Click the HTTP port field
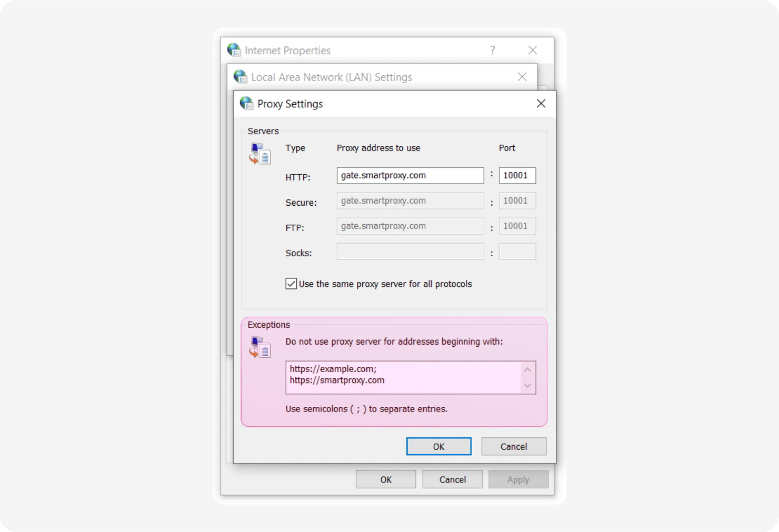Image resolution: width=779 pixels, height=532 pixels. 517,176
